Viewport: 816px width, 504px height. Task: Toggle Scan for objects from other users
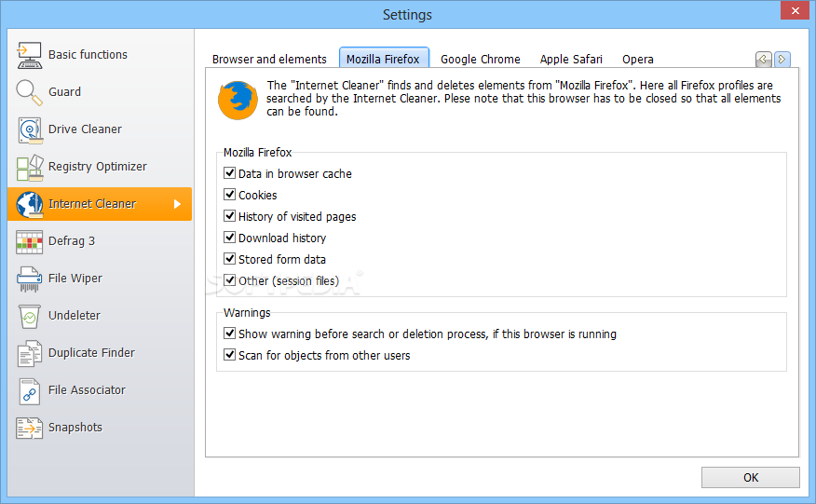[229, 354]
